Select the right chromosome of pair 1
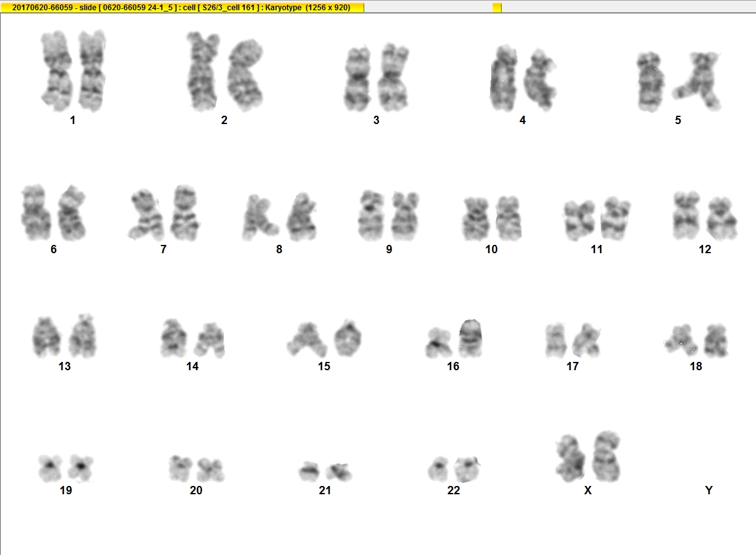756x555 pixels. coord(92,70)
